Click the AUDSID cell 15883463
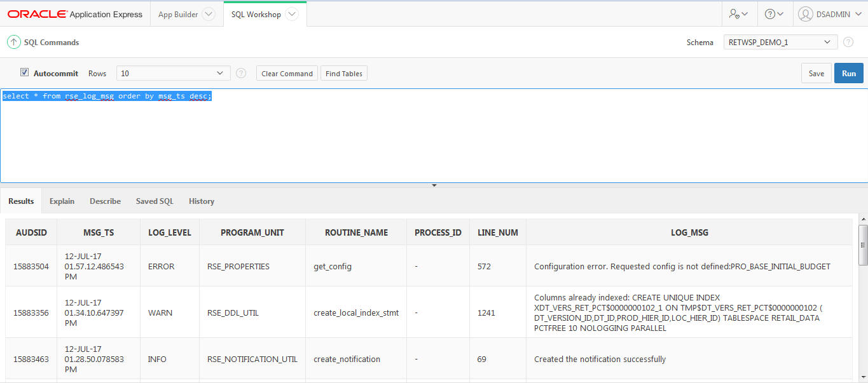This screenshot has height=383, width=868. point(31,359)
